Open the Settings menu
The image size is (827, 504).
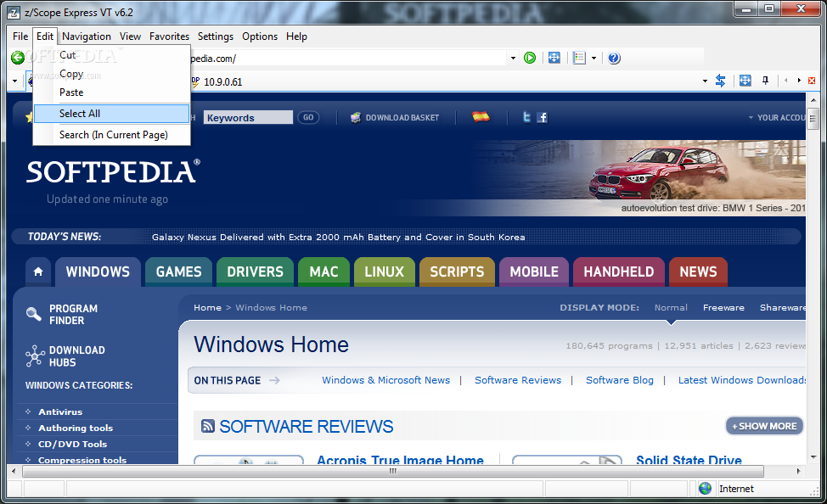coord(216,36)
